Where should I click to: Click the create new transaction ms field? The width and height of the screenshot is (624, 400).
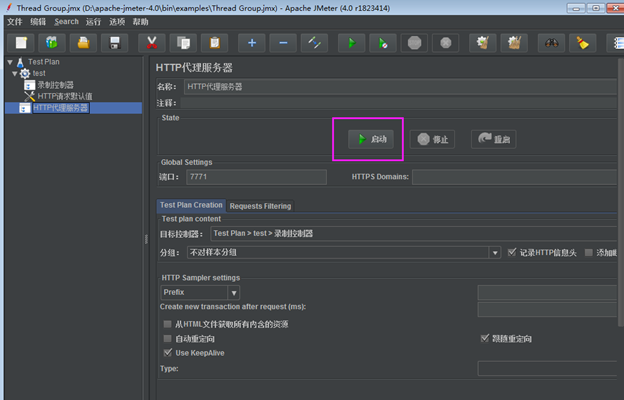click(x=548, y=309)
